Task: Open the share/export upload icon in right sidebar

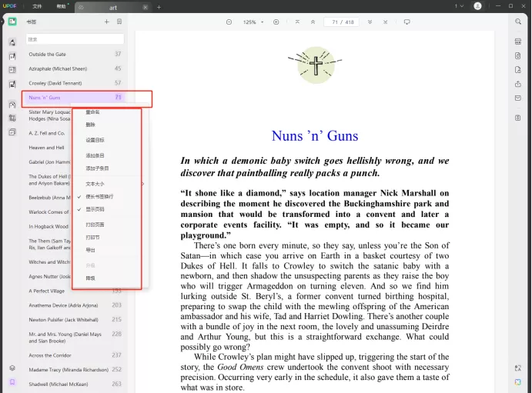Action: (x=517, y=84)
